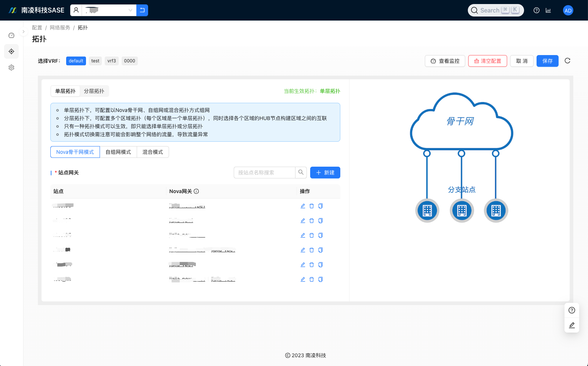The image size is (588, 366).
Task: Open the settings gear in sidebar
Action: point(11,68)
